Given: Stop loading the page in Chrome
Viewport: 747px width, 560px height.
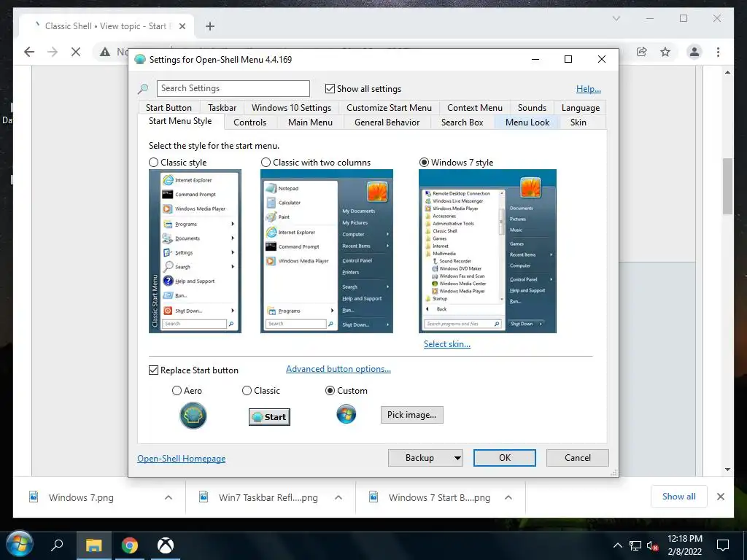Looking at the screenshot, I should pos(76,52).
